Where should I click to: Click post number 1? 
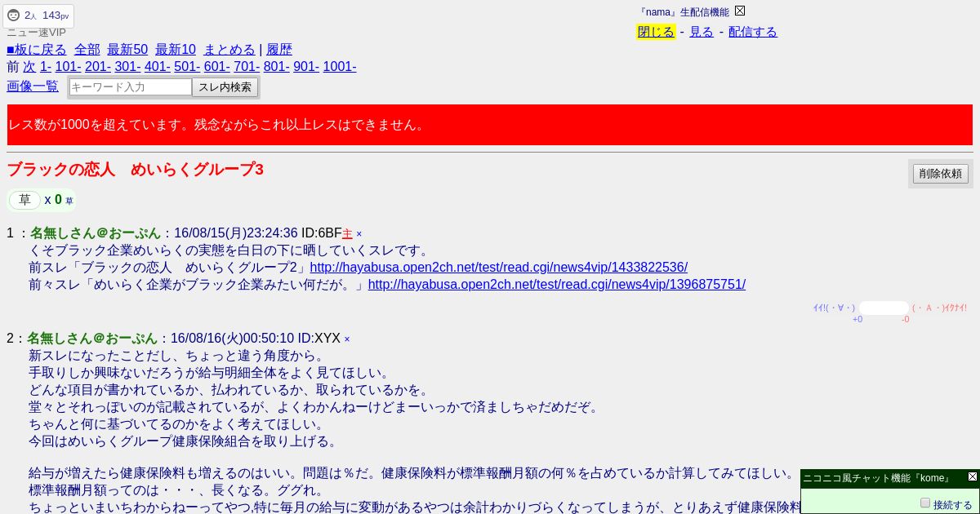point(11,233)
